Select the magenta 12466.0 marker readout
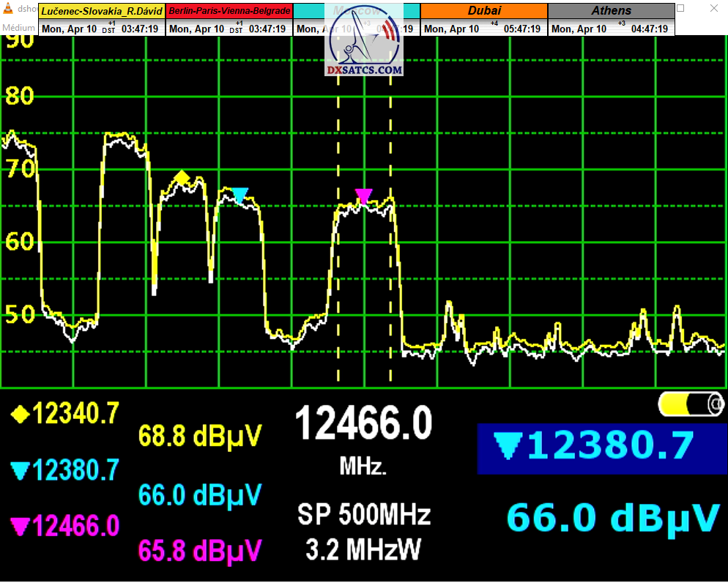Viewport: 728px width, 583px height. (64, 526)
